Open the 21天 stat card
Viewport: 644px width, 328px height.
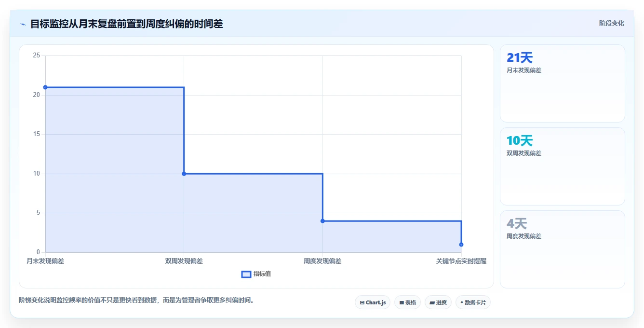[563, 83]
